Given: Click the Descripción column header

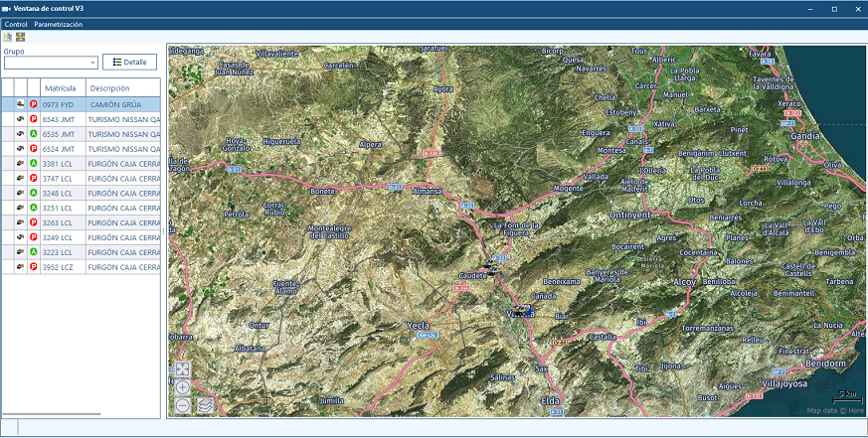Looking at the screenshot, I should tap(109, 87).
